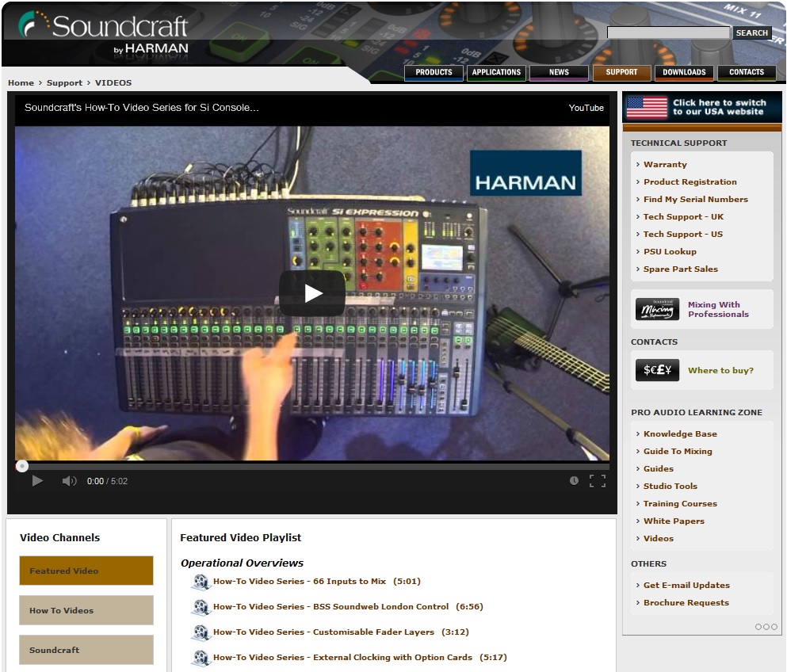Open the Warranty link
The image size is (787, 672).
[x=665, y=165]
